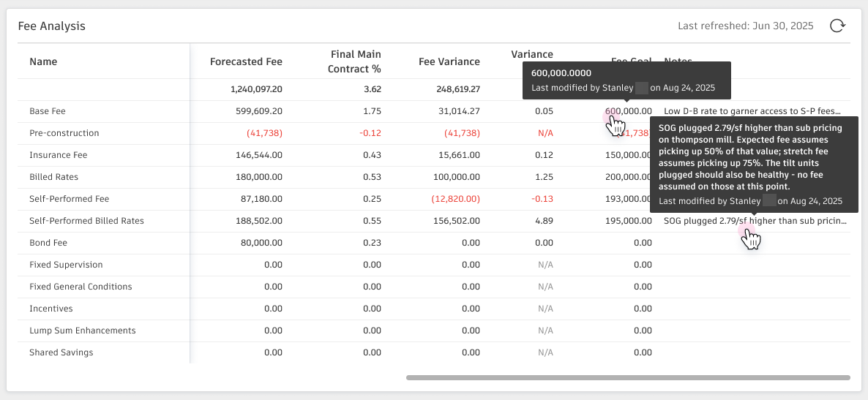Click the Forecasted Fee column header
This screenshot has width=868, height=400.
246,61
